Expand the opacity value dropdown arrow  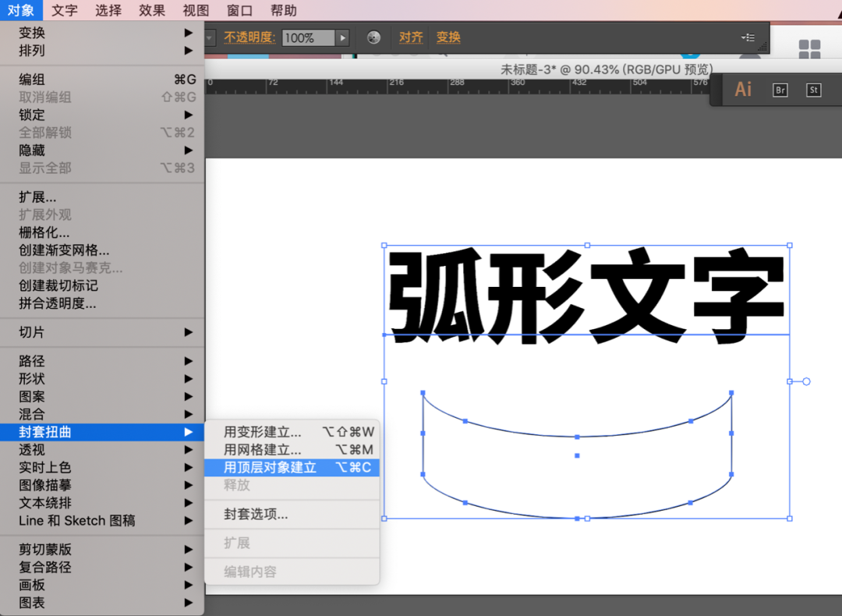pos(342,37)
